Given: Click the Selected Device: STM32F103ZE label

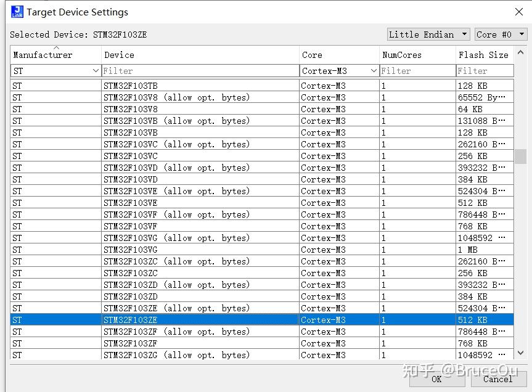Looking at the screenshot, I should [78, 35].
